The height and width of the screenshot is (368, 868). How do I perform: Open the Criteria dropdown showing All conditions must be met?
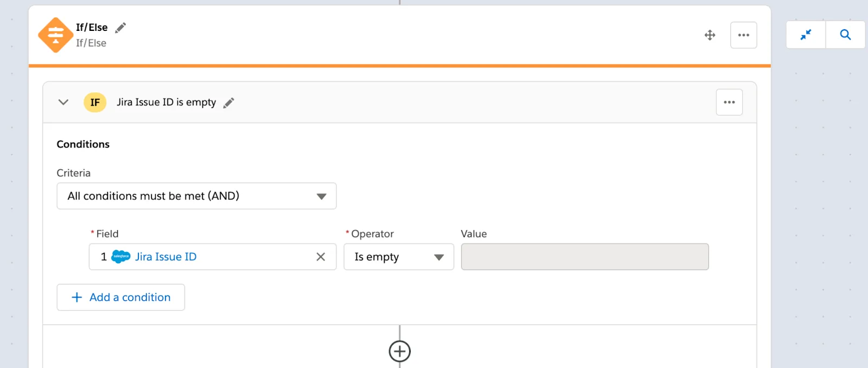(x=196, y=196)
